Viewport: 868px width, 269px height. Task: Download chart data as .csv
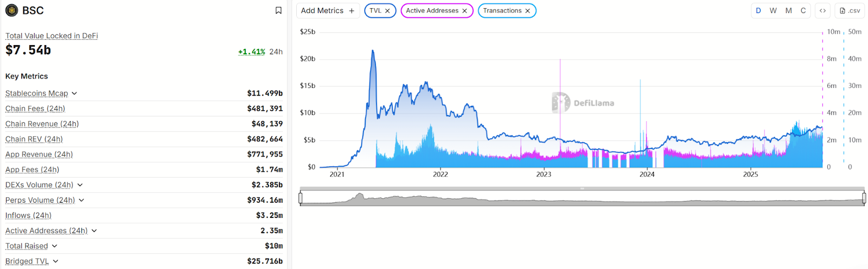pos(850,10)
